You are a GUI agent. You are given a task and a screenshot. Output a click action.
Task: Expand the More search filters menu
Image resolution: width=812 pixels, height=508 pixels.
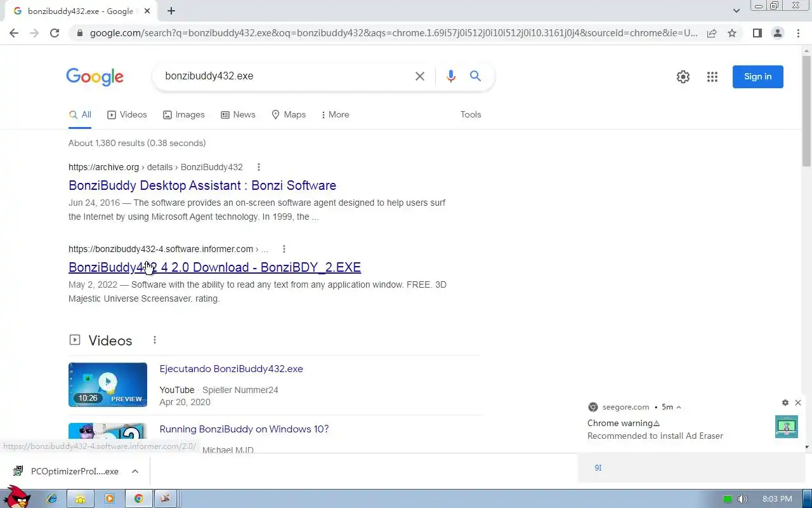coord(335,114)
